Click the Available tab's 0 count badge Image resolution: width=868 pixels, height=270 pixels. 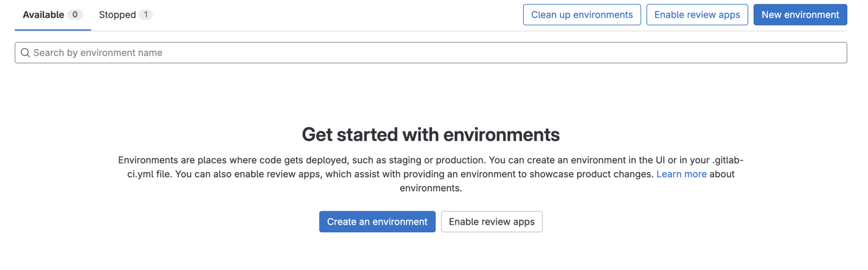click(75, 15)
